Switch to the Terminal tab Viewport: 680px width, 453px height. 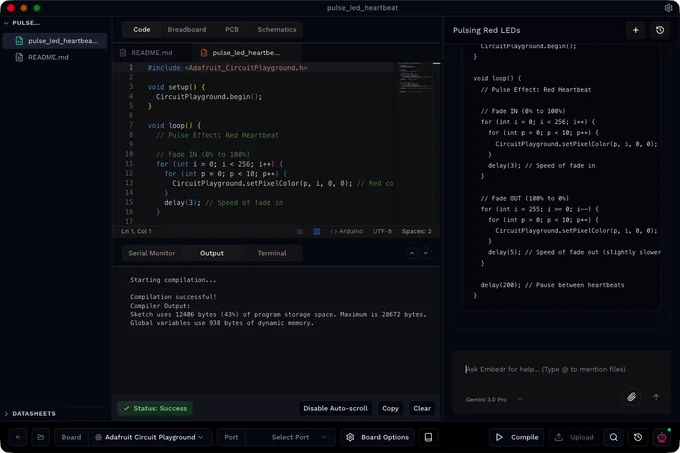point(272,253)
